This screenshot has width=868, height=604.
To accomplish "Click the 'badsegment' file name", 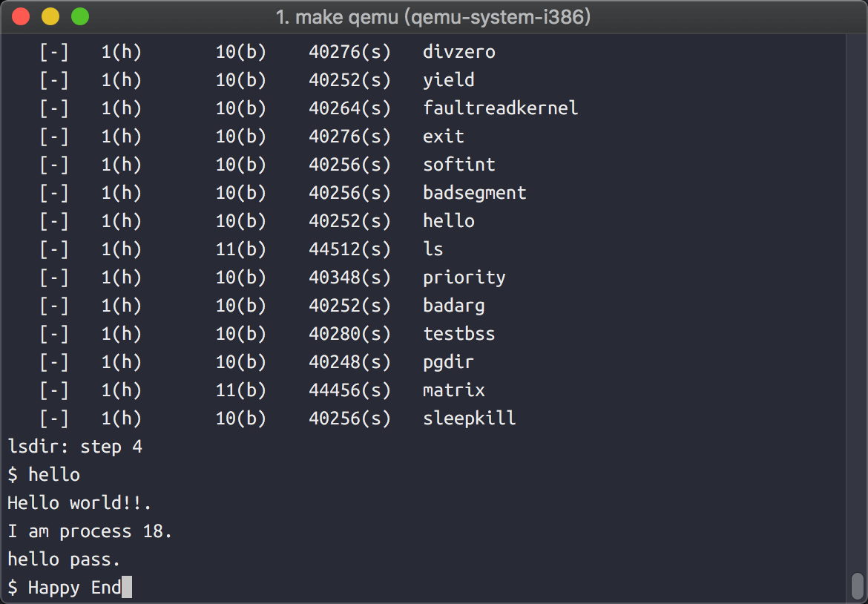I will pyautogui.click(x=474, y=193).
